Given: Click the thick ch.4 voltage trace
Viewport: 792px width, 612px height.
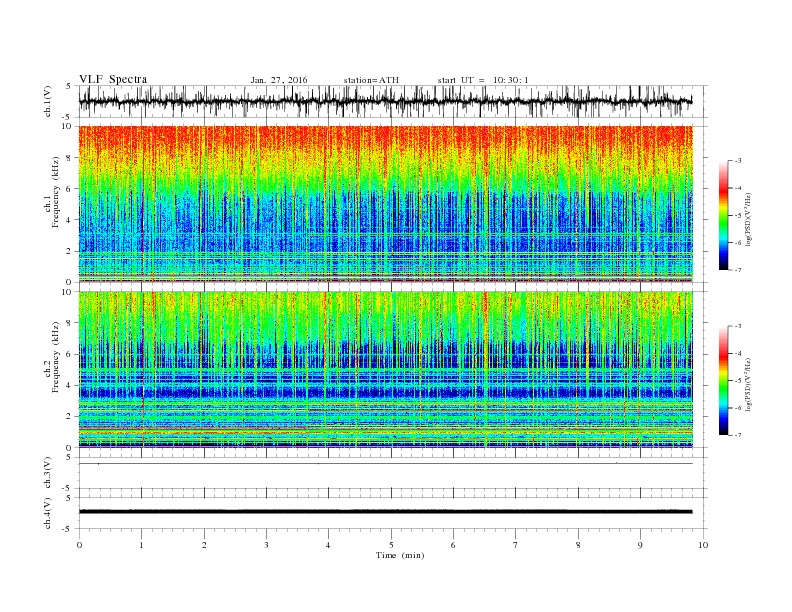Looking at the screenshot, I should 385,512.
